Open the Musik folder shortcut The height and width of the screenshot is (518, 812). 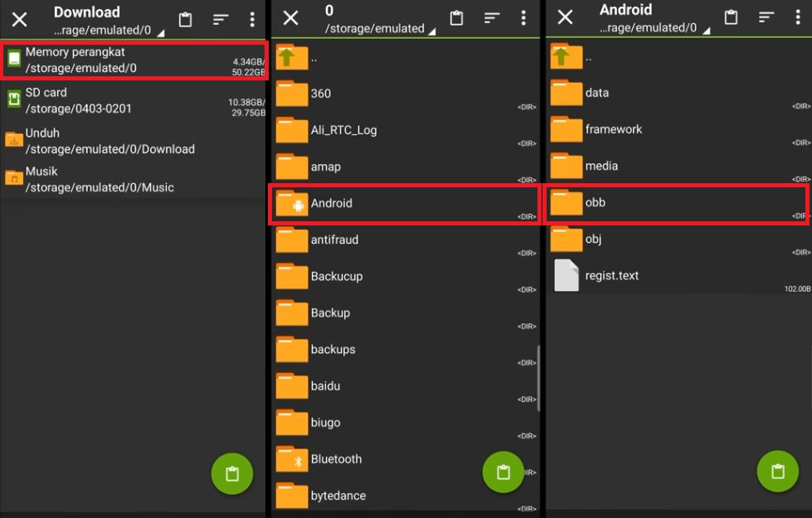100,179
